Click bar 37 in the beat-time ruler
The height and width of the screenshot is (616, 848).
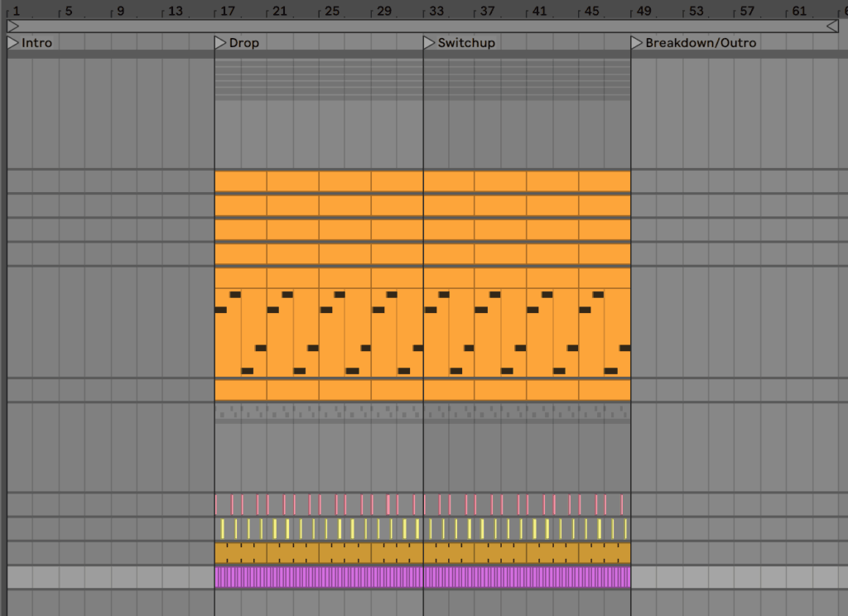pos(487,11)
